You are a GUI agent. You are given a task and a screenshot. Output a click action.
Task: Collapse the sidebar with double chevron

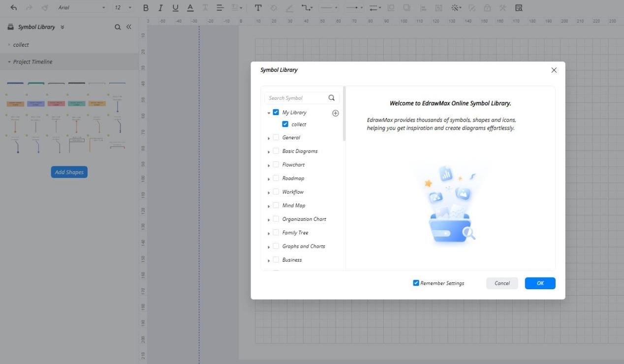click(x=129, y=27)
